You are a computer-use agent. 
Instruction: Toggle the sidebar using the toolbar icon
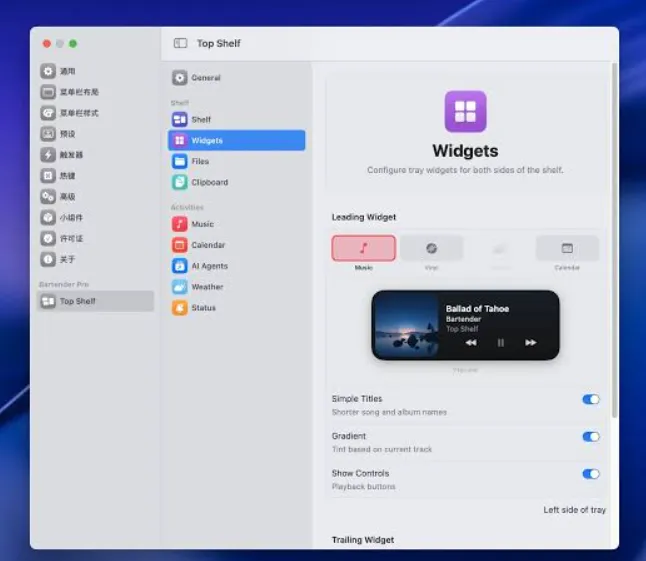click(180, 43)
